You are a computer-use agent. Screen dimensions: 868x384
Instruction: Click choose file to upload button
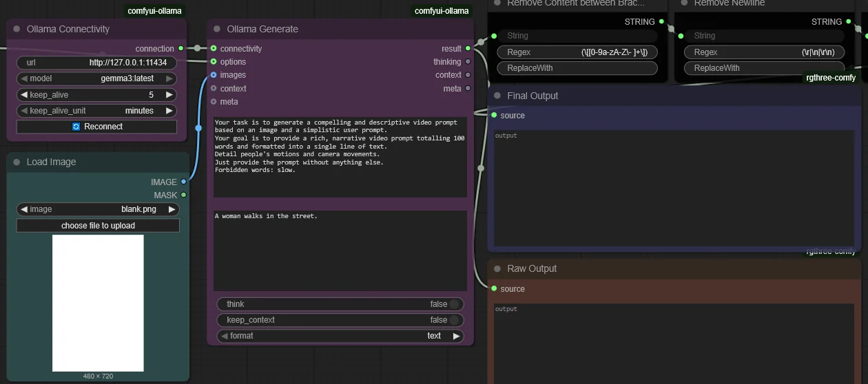[98, 226]
